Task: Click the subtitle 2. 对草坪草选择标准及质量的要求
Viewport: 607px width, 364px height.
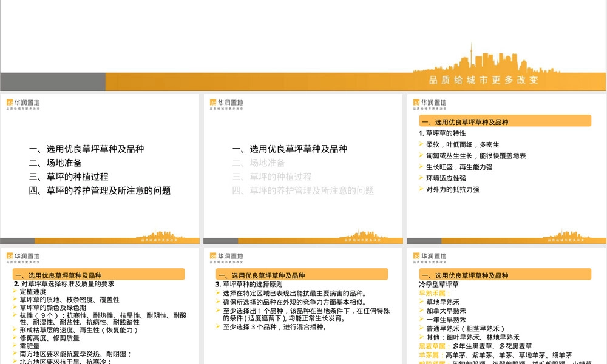Action: coord(64,284)
